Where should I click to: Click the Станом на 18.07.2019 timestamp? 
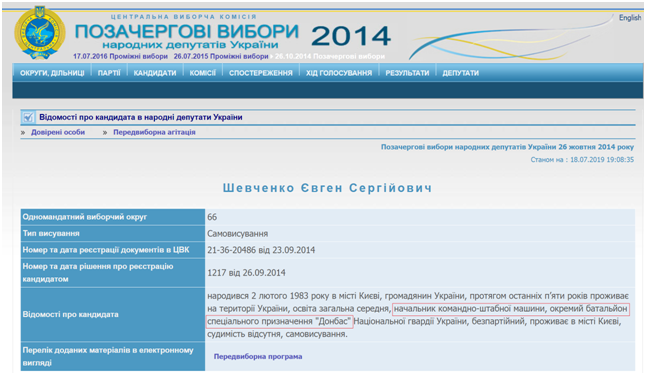point(582,160)
